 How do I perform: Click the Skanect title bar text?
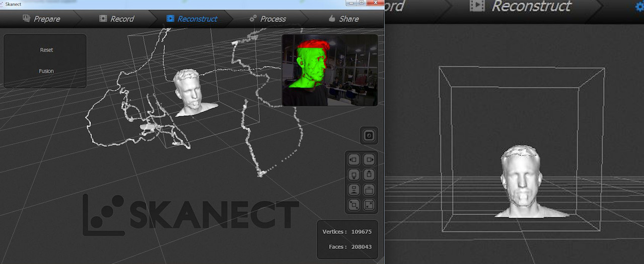pos(14,4)
